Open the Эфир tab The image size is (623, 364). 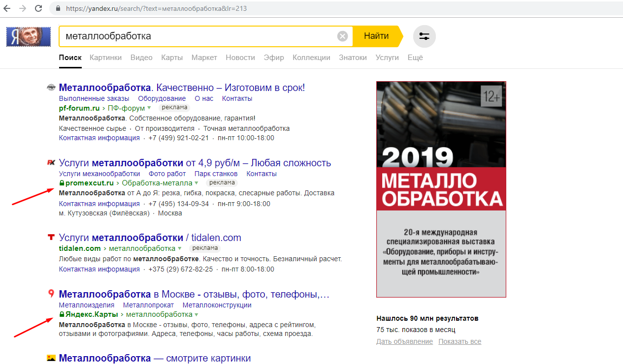(274, 58)
